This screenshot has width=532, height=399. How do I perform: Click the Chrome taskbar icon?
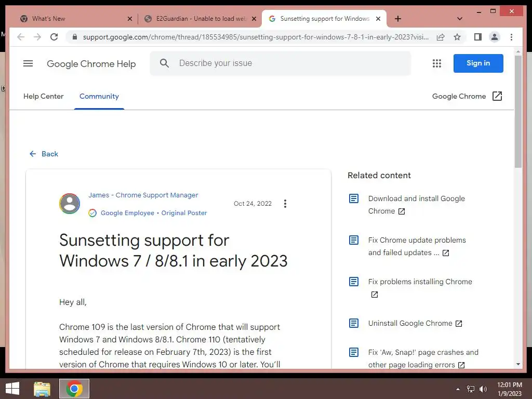[x=74, y=389]
